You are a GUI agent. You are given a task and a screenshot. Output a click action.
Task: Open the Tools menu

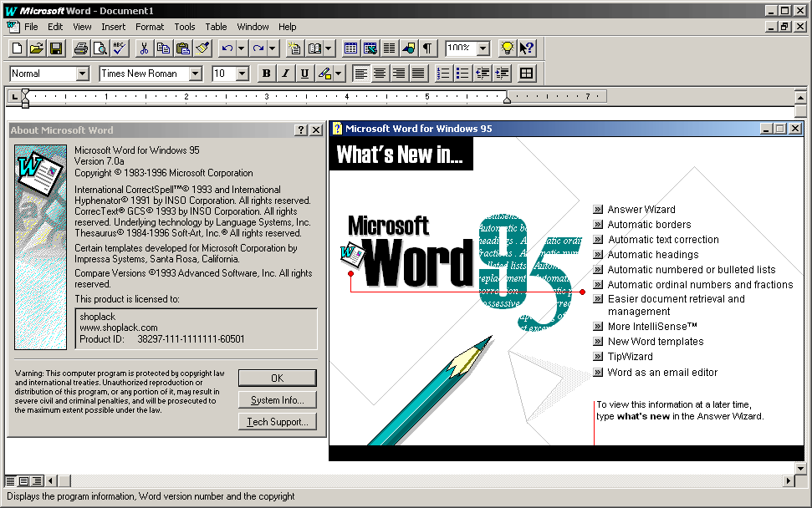tap(184, 27)
